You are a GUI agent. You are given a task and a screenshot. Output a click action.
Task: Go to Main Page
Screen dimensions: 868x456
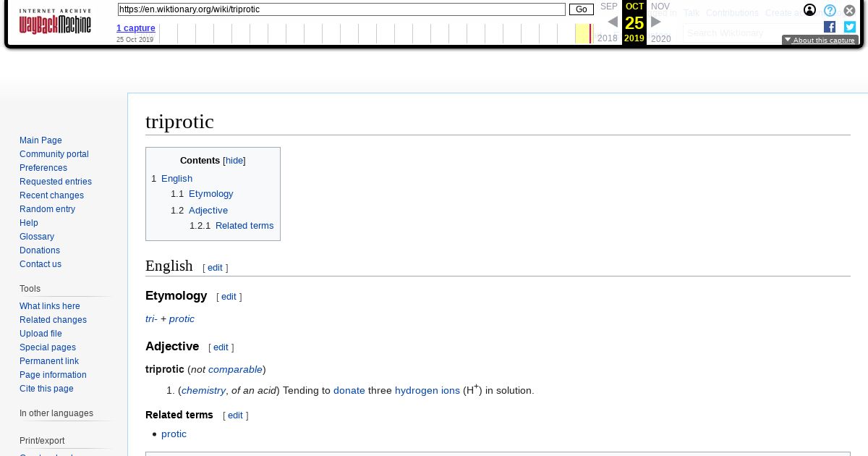[41, 140]
